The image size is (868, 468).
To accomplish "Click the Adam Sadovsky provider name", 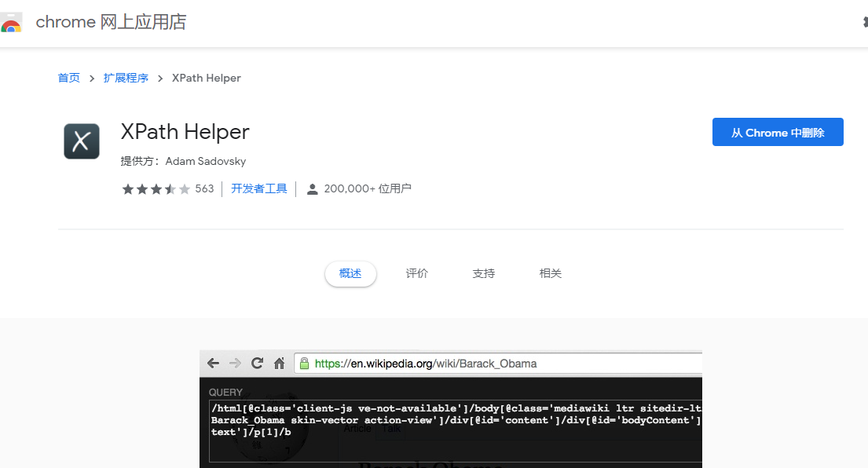I will [205, 161].
